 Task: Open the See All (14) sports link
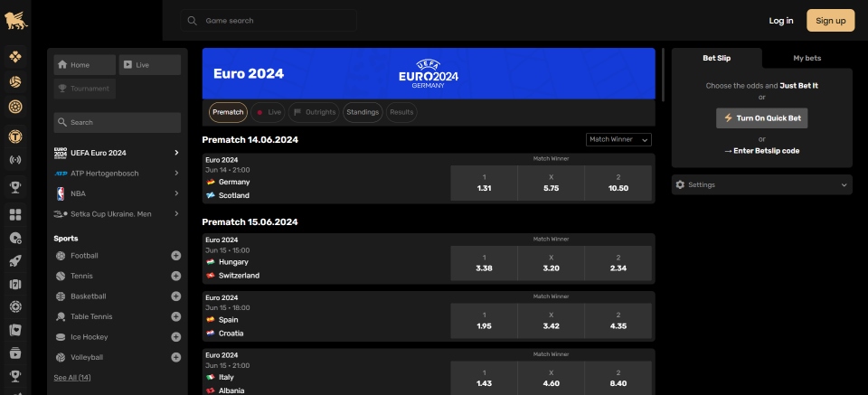coord(71,377)
